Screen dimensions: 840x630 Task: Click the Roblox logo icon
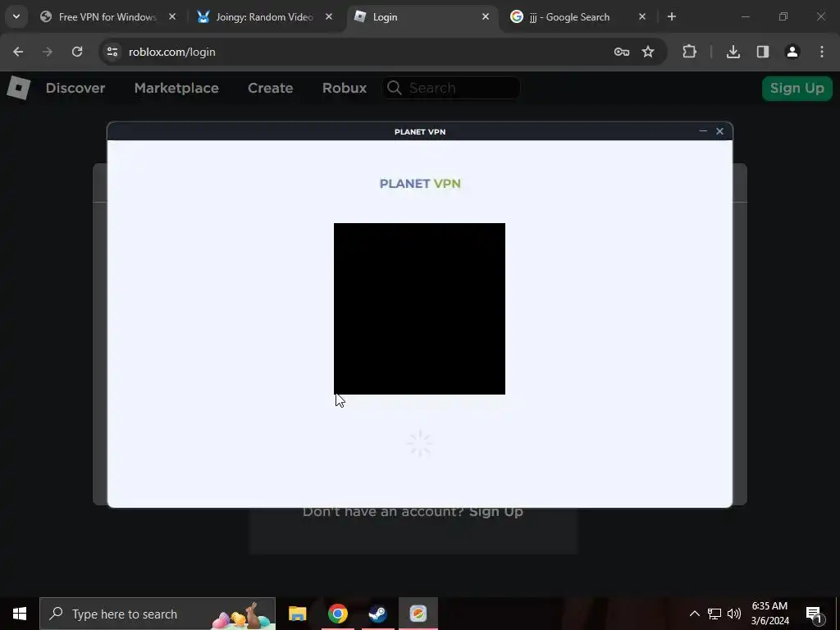coord(18,88)
